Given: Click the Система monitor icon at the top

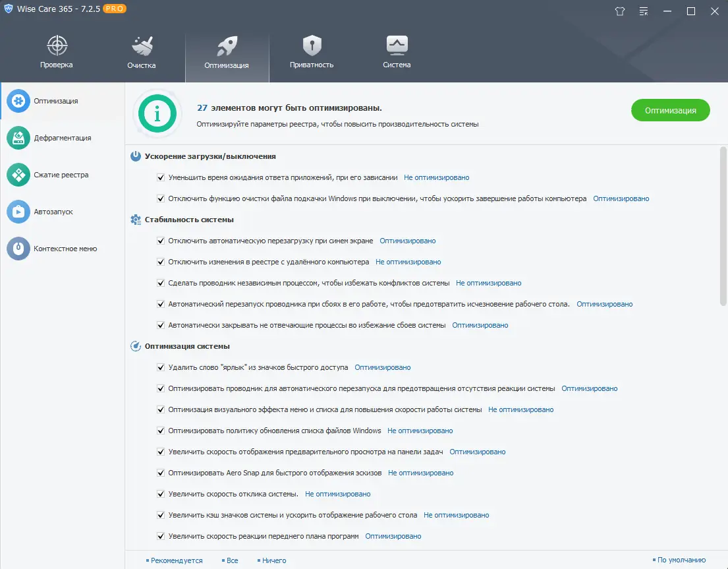Looking at the screenshot, I should 396,43.
